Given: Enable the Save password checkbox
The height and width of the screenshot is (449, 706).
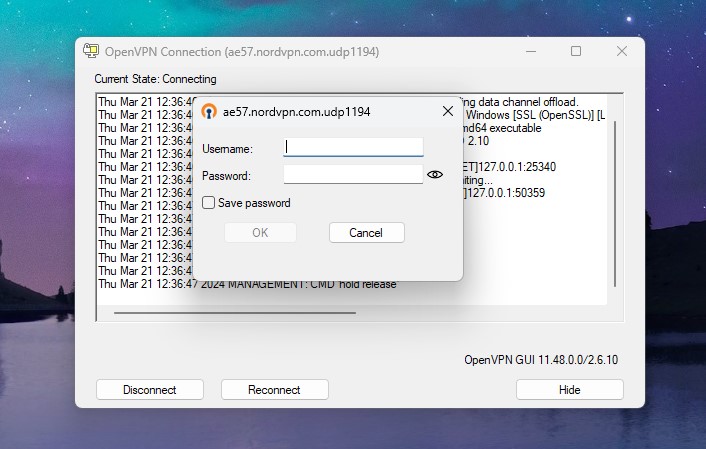Looking at the screenshot, I should tap(208, 203).
